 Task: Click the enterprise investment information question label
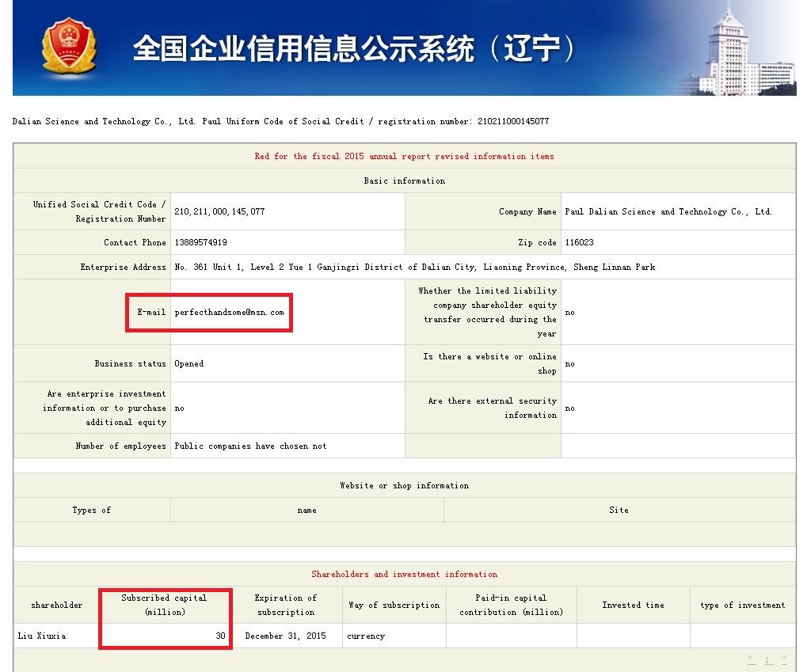pyautogui.click(x=105, y=408)
